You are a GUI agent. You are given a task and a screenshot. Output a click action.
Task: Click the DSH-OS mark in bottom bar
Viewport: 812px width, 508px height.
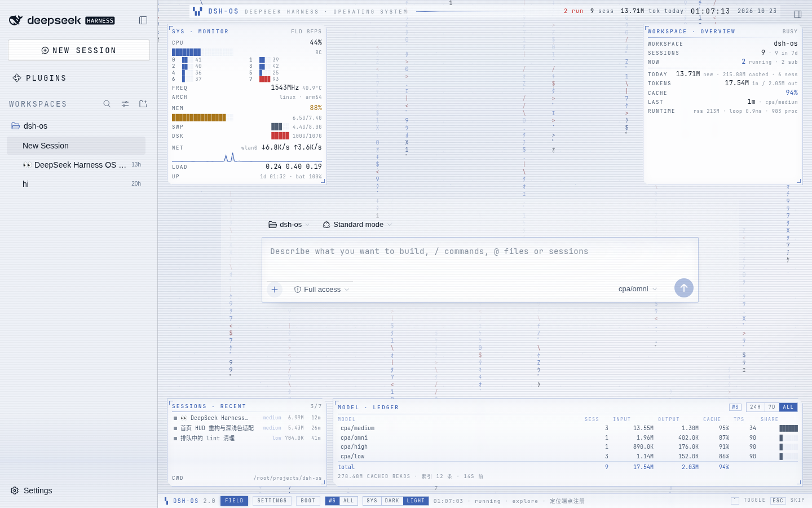(166, 501)
